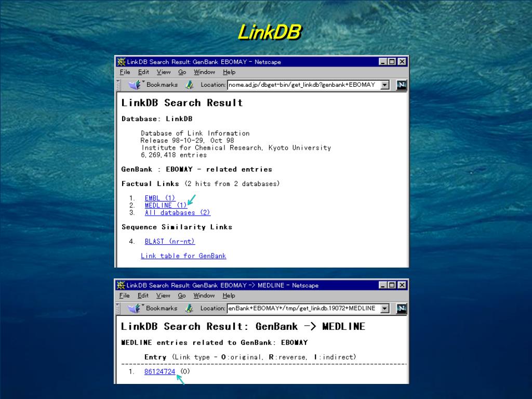Click Bookmarks label in upper window
This screenshot has height=399, width=532.
[162, 85]
